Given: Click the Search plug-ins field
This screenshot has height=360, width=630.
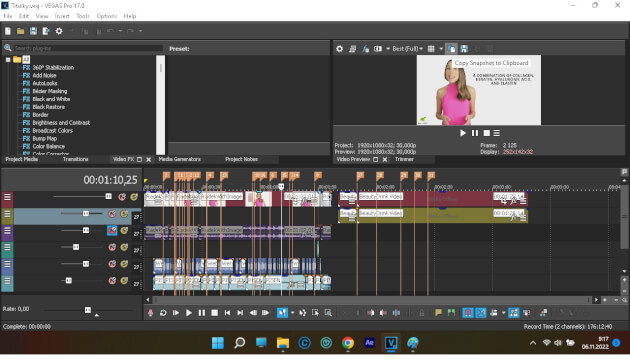Looking at the screenshot, I should tap(88, 48).
